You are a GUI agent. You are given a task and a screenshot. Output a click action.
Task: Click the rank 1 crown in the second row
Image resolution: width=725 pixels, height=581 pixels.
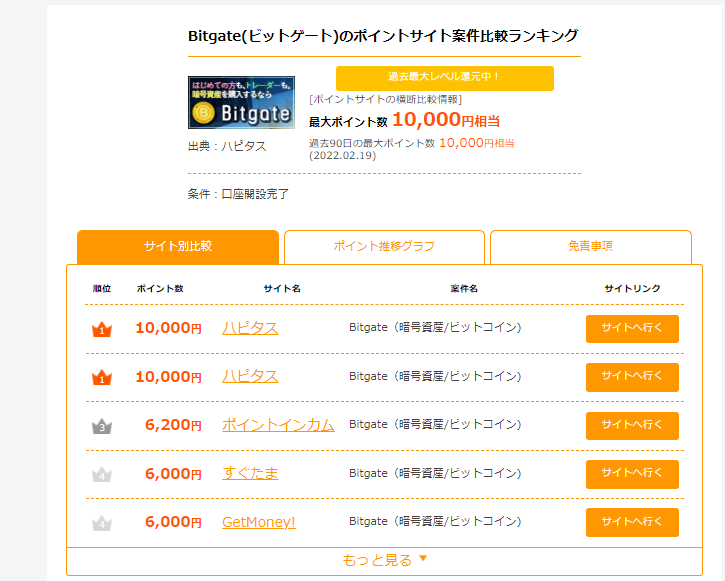[x=102, y=378]
